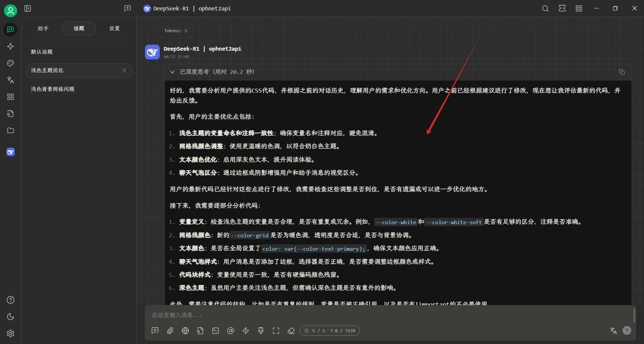Open context token count indicator
Screen dimensions: 644x344
coord(330,331)
